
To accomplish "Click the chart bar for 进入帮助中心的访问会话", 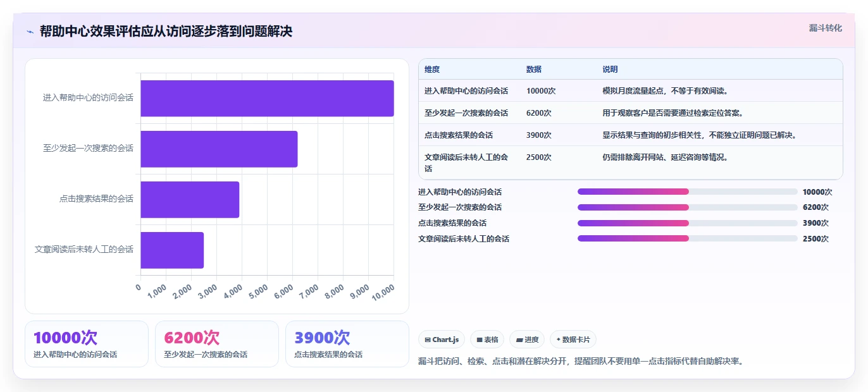I will (x=267, y=98).
